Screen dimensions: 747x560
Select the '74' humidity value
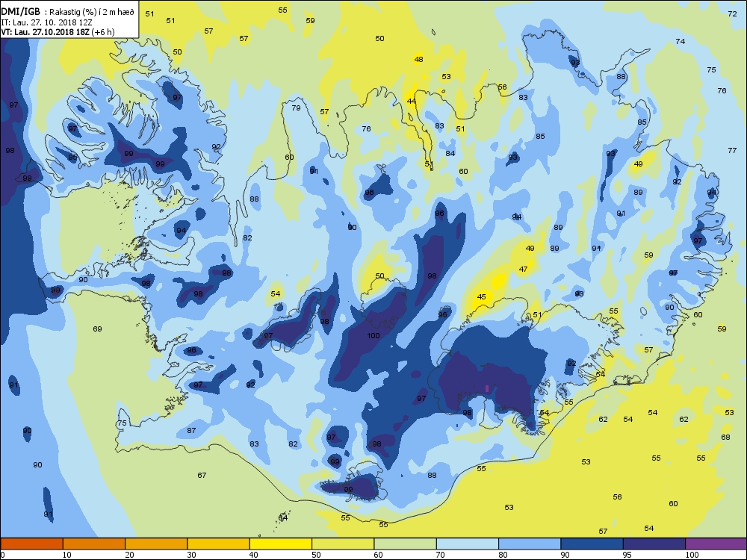pyautogui.click(x=681, y=41)
